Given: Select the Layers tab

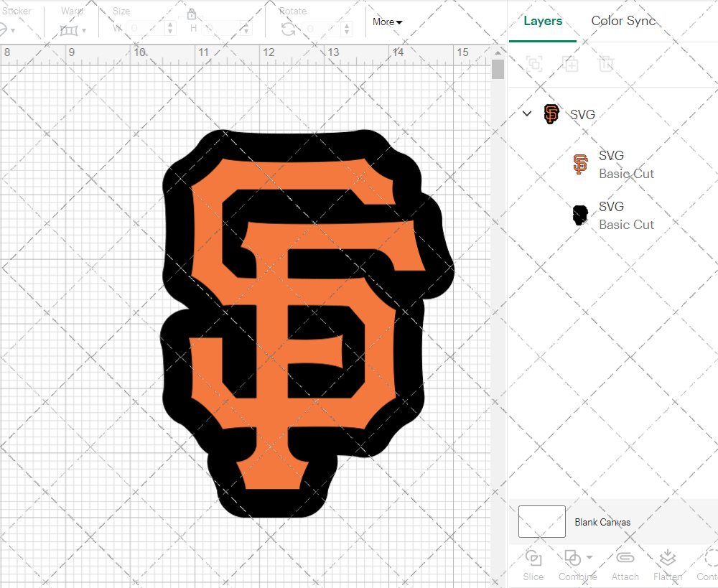Looking at the screenshot, I should pos(543,21).
